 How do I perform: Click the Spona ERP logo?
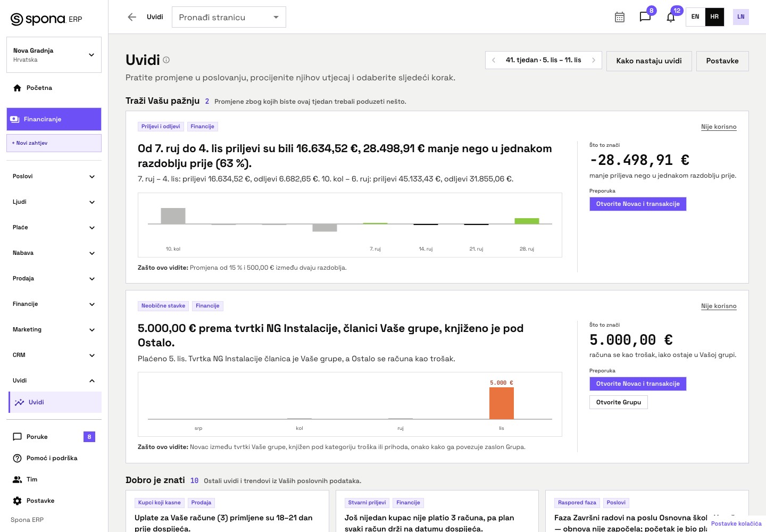point(46,19)
